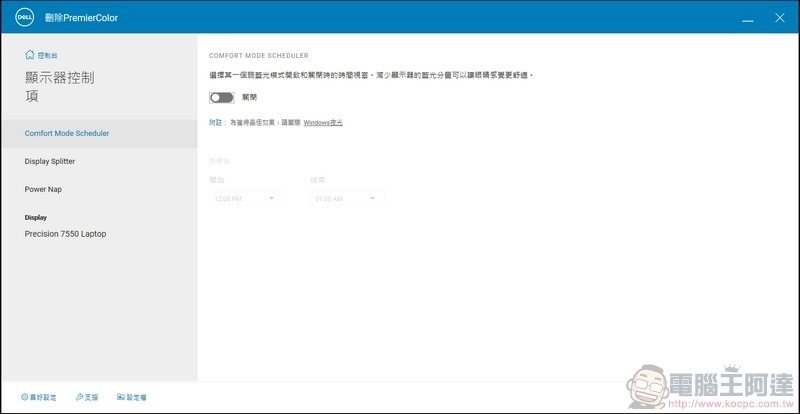Screen dimensions: 800x414
Task: Open the 喜好設定 gear icon
Action: coord(24,397)
